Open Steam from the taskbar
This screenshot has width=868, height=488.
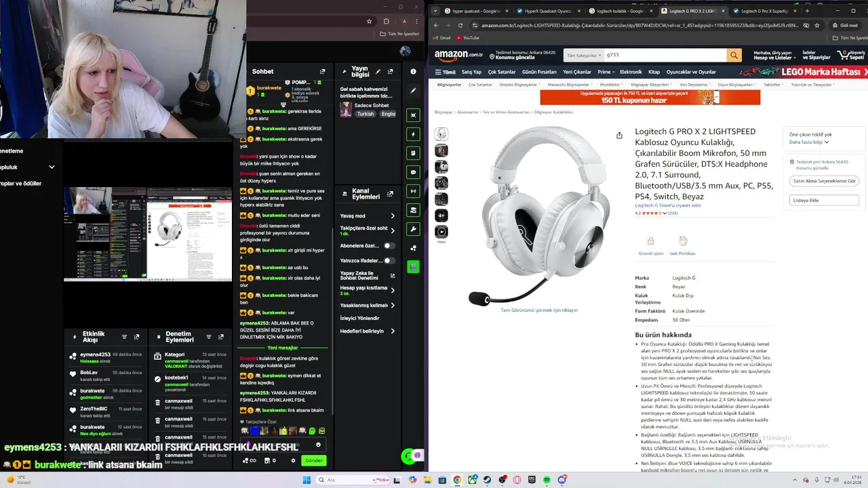487,480
